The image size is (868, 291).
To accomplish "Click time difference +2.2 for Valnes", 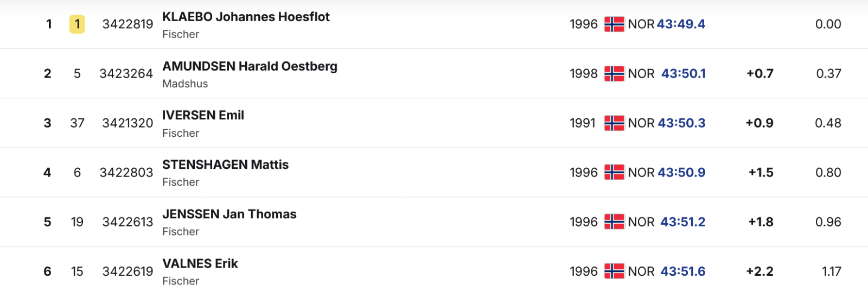I will [x=759, y=271].
